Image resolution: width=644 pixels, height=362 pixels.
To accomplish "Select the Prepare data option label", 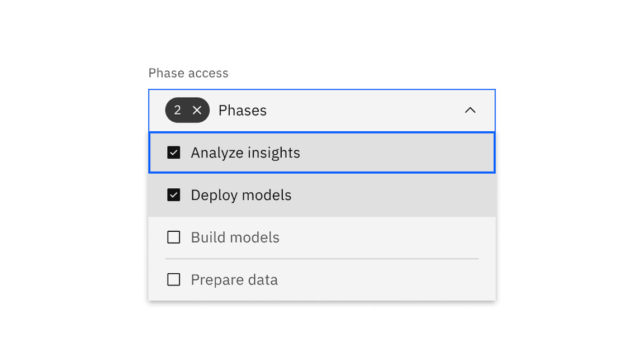I will pos(234,280).
